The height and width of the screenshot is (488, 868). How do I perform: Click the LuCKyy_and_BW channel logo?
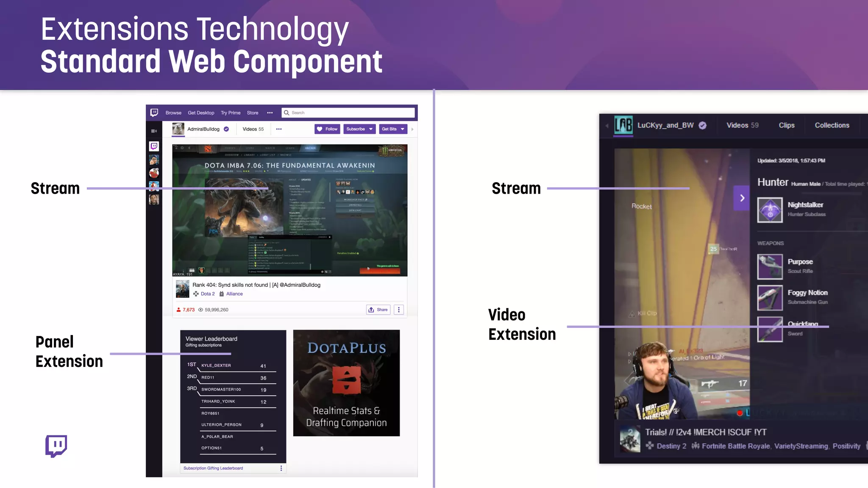point(623,125)
